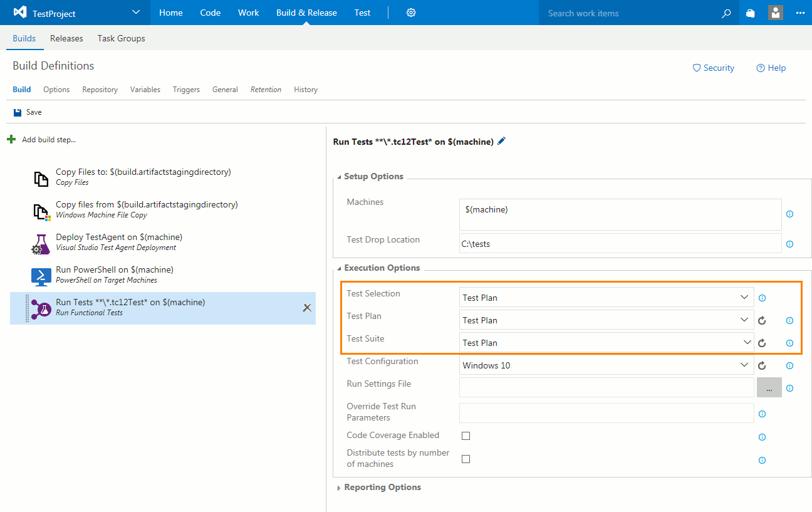Click the Save button
812x512 pixels.
coord(28,112)
